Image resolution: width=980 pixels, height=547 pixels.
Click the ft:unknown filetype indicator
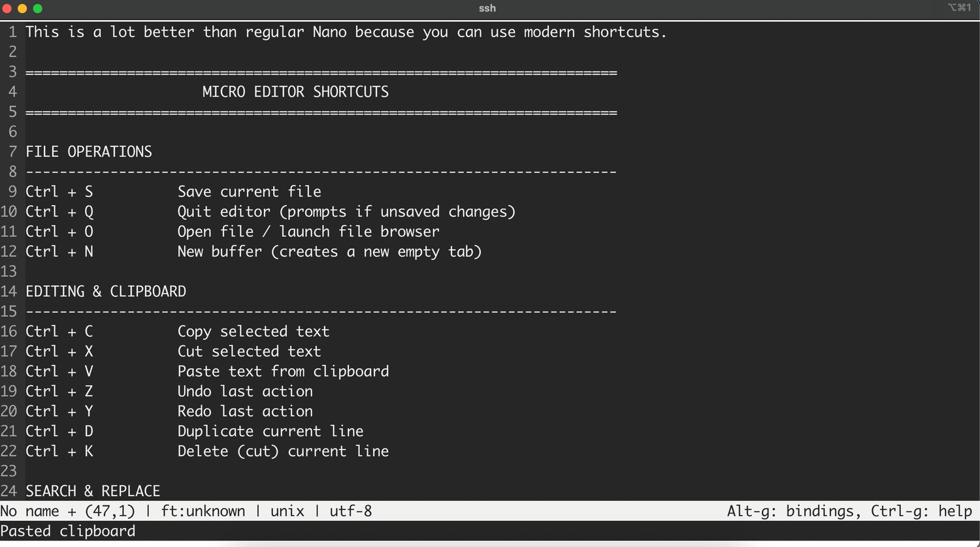(203, 511)
